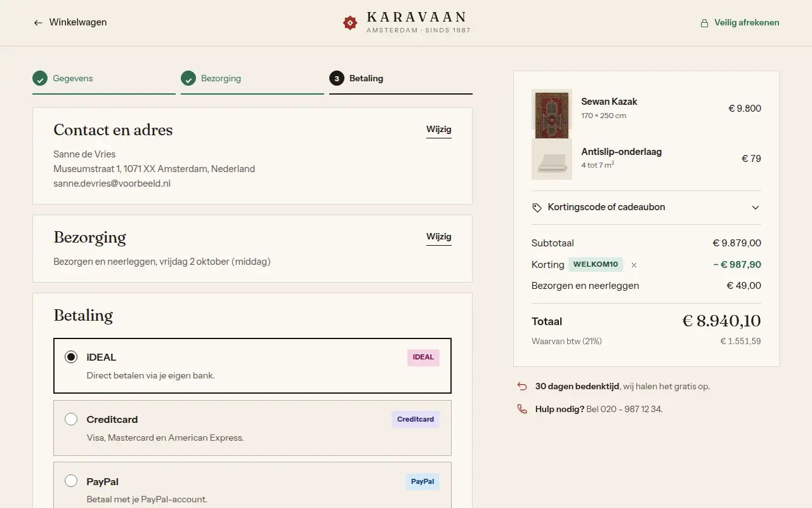The height and width of the screenshot is (508, 812).
Task: Click the subtotal value € 9.879,00
Action: coord(737,243)
